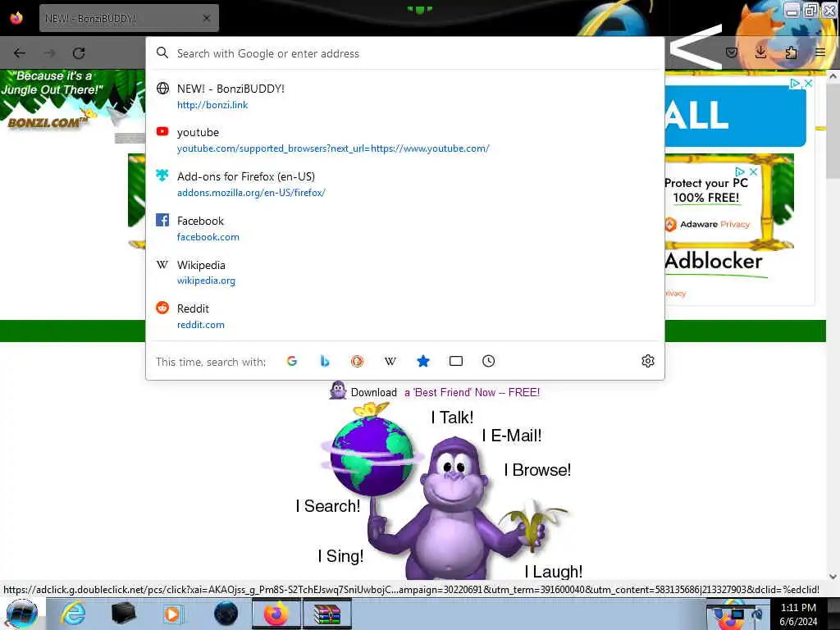Choose NEW! - BonziBUDDY! suggestion

click(405, 97)
